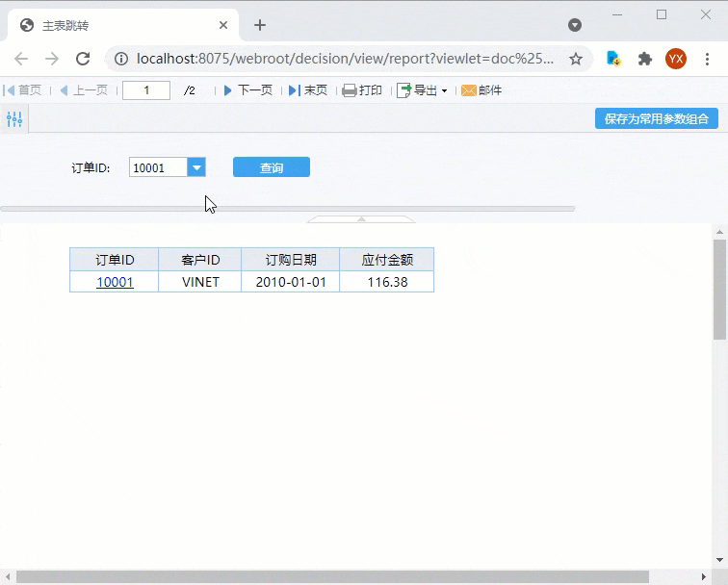Click the document download extension icon
The height and width of the screenshot is (585, 728).
613,59
